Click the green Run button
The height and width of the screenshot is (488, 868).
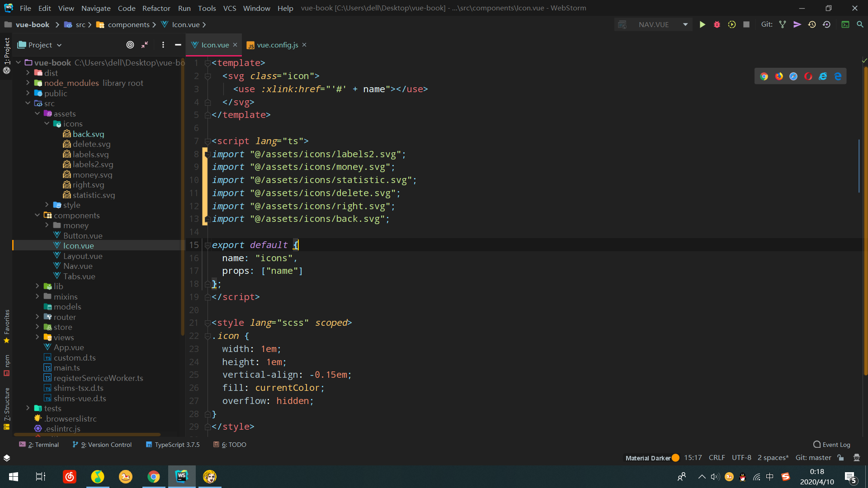[x=702, y=25]
